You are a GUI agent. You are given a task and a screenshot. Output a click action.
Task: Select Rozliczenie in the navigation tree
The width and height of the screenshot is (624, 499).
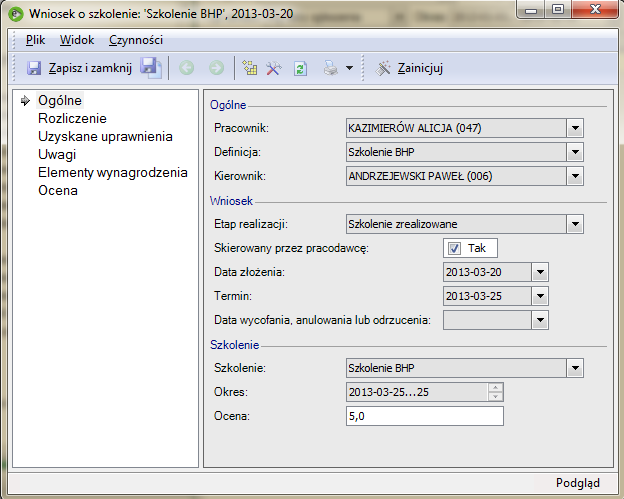coord(72,119)
